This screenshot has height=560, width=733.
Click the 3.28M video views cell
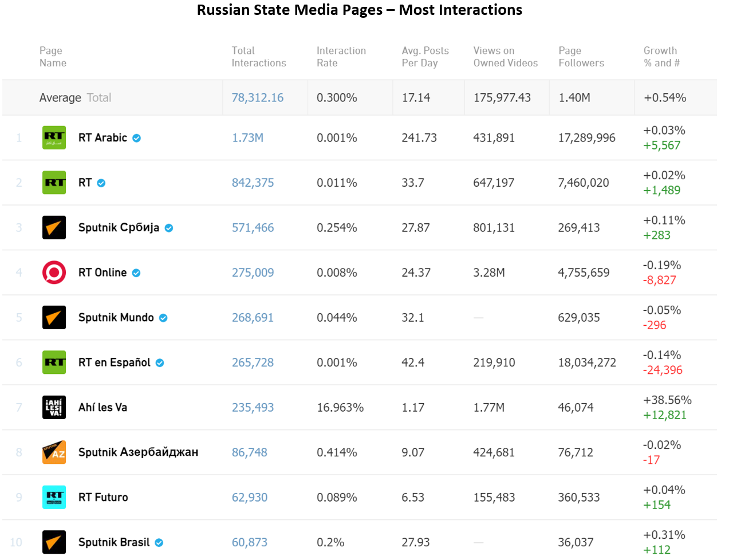click(x=489, y=273)
